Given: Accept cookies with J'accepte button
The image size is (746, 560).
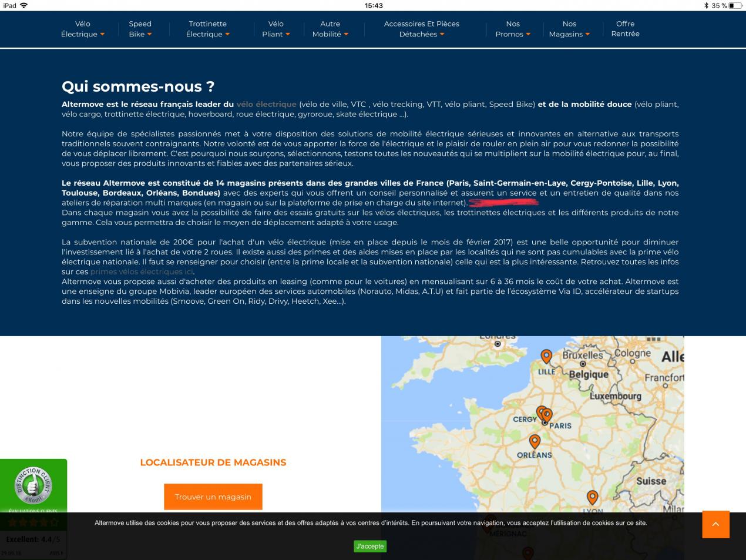Looking at the screenshot, I should pos(370,546).
